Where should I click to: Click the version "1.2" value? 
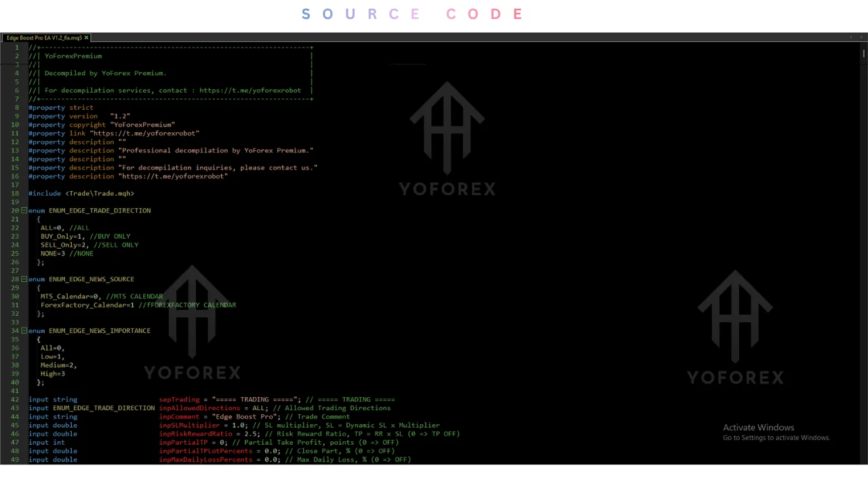120,117
